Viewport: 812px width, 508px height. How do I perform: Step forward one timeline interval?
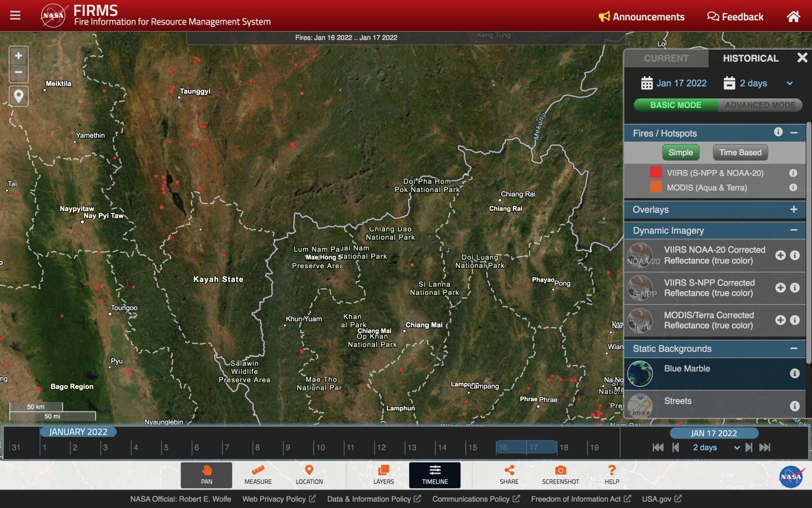[x=749, y=447]
